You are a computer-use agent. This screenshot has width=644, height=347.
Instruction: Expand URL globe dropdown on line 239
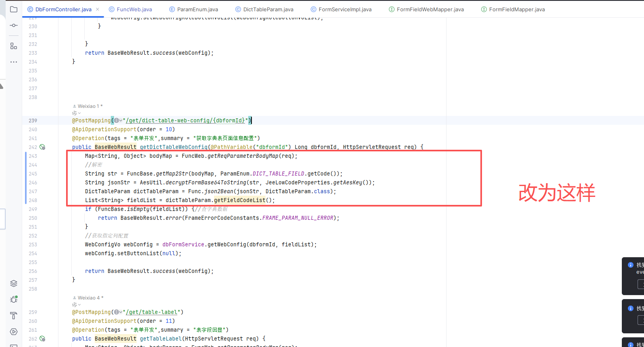[x=118, y=121]
